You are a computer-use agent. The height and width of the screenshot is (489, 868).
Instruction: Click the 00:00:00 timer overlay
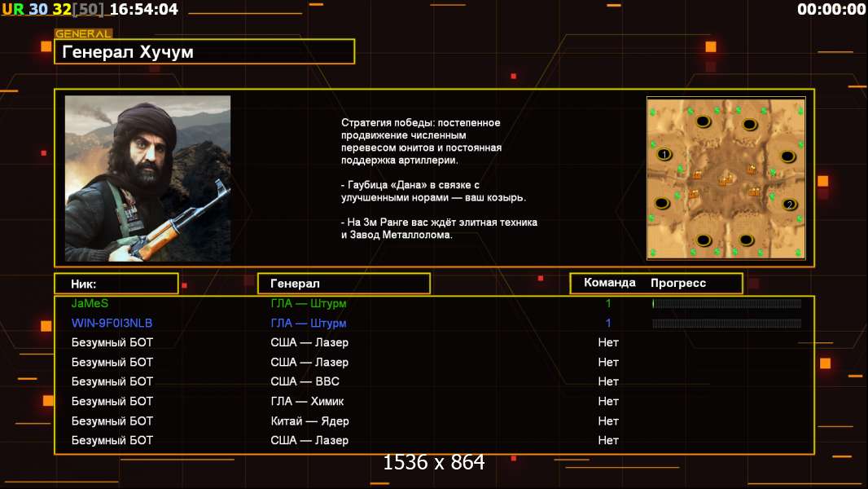pos(831,9)
